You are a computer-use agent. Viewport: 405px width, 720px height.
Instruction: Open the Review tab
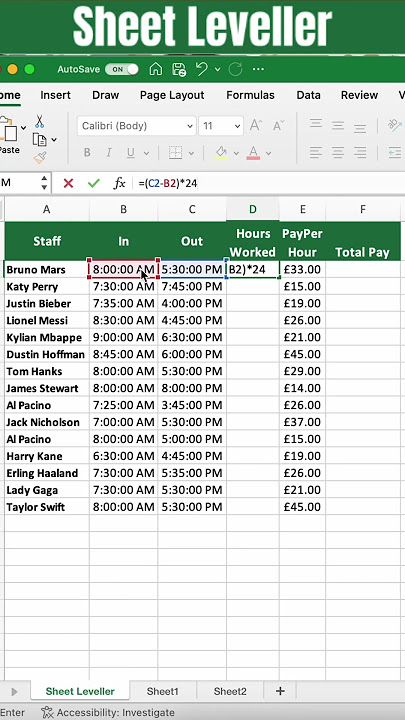click(360, 95)
